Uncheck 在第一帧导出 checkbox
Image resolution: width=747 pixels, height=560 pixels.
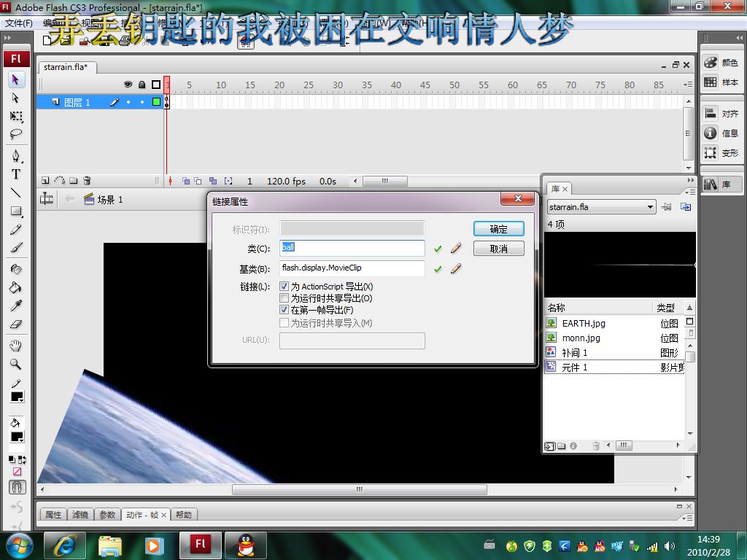tap(285, 310)
